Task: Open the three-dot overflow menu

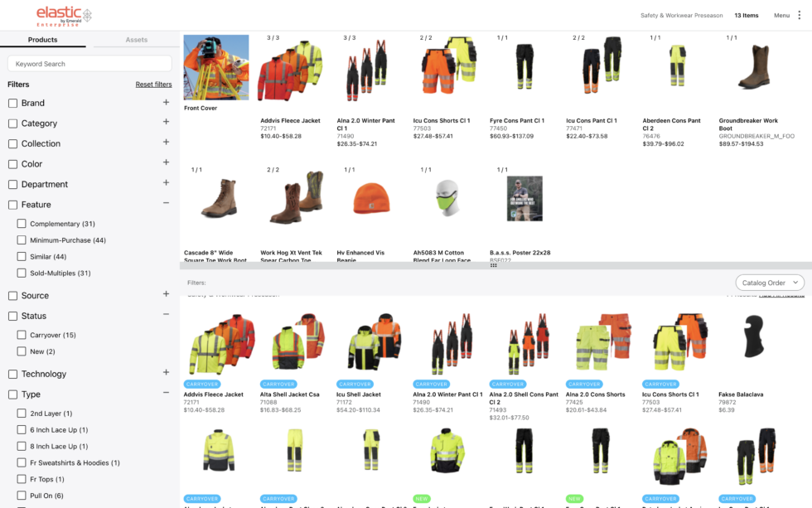Action: coord(798,15)
